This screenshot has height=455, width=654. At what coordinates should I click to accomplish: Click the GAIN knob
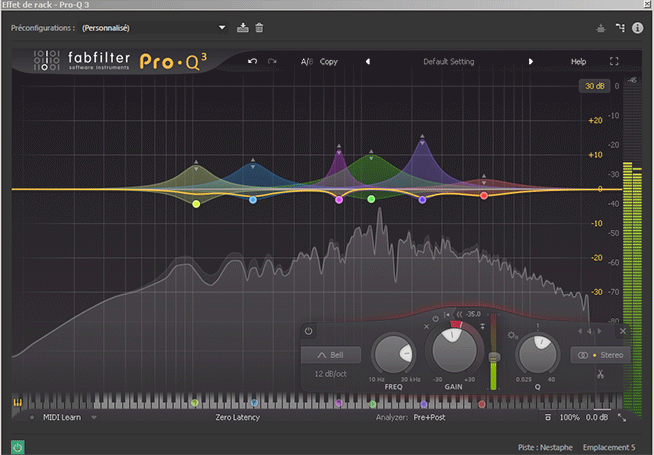(x=454, y=350)
